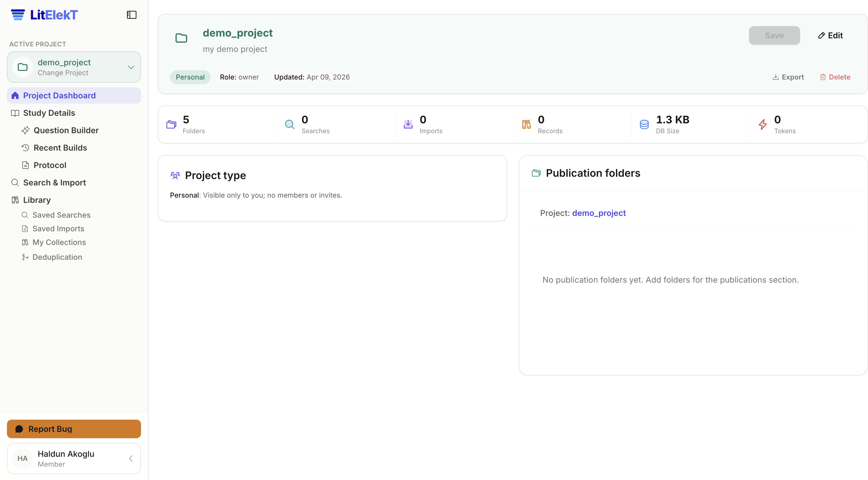Click the 'my demo project' description text
This screenshot has height=480, width=868.
pos(235,49)
